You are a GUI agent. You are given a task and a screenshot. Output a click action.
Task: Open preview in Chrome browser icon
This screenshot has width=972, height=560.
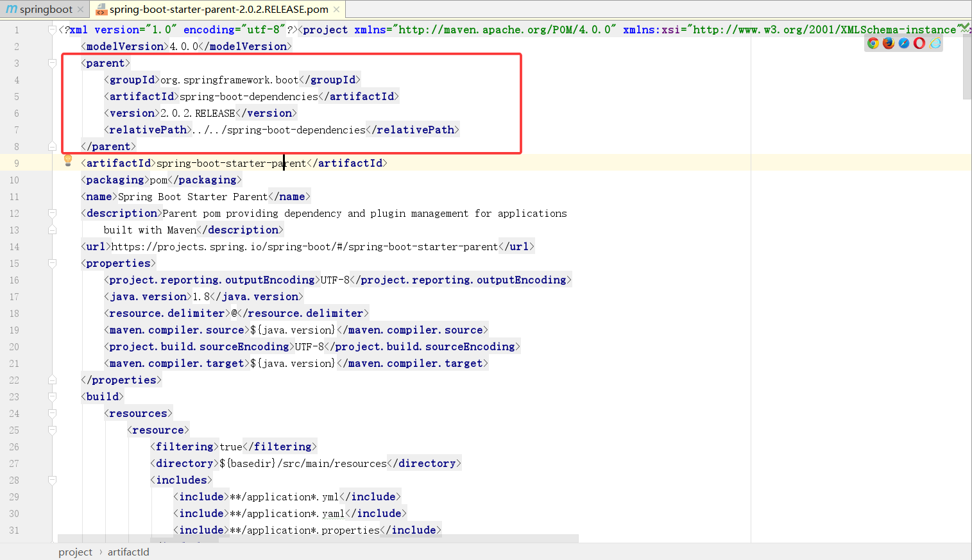pos(873,43)
